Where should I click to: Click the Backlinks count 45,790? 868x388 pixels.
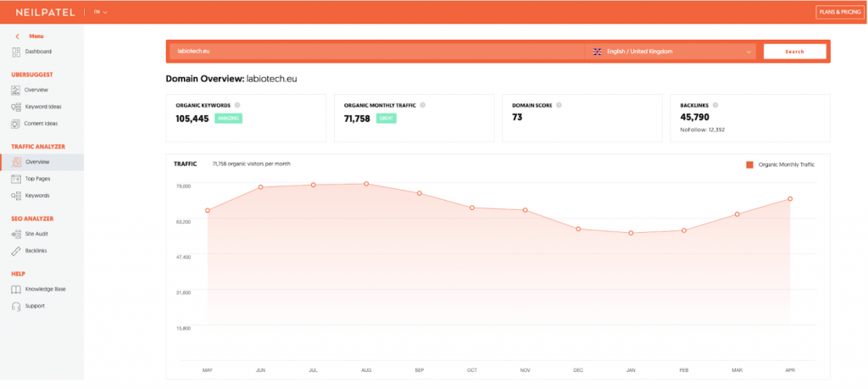pos(694,118)
